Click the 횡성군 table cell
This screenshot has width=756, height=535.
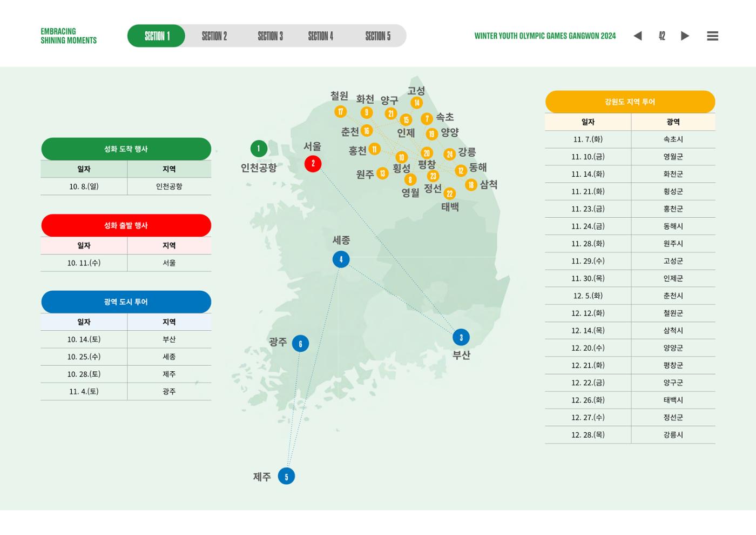673,191
